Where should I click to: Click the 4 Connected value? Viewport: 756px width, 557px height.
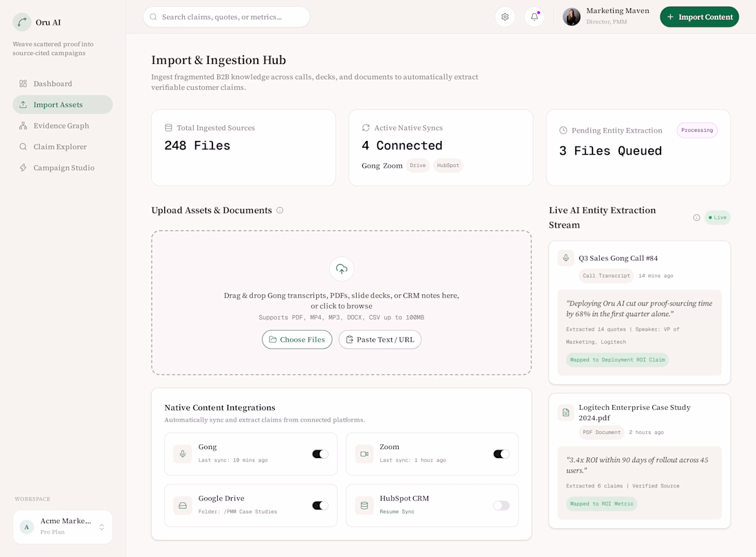[402, 146]
